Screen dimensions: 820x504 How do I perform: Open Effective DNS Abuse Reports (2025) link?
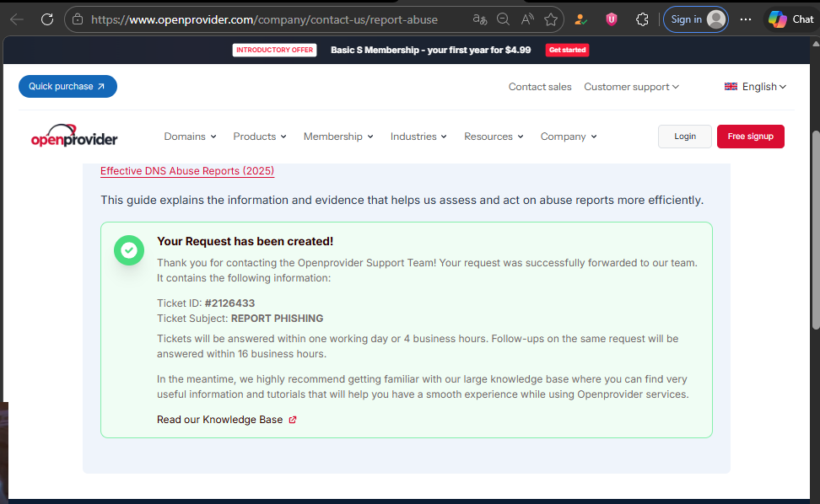point(187,171)
